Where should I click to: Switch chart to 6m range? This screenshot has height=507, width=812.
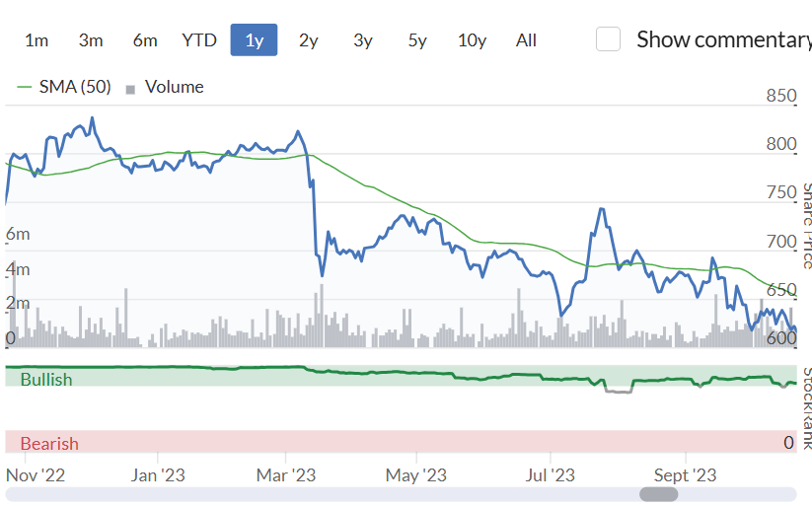point(145,39)
